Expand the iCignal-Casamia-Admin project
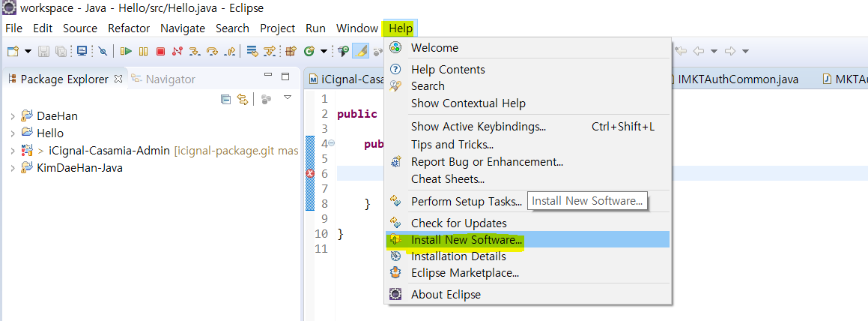The width and height of the screenshot is (868, 321). coord(13,151)
